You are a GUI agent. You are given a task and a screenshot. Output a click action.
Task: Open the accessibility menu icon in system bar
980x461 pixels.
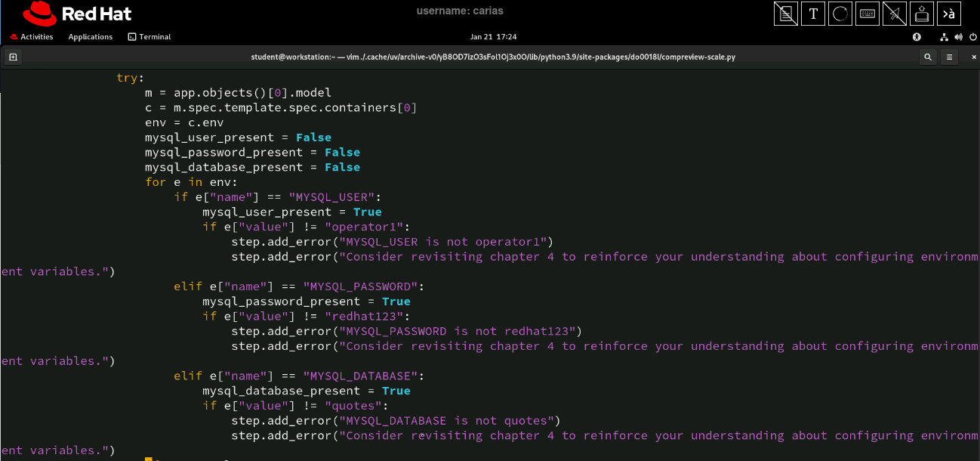pos(917,37)
